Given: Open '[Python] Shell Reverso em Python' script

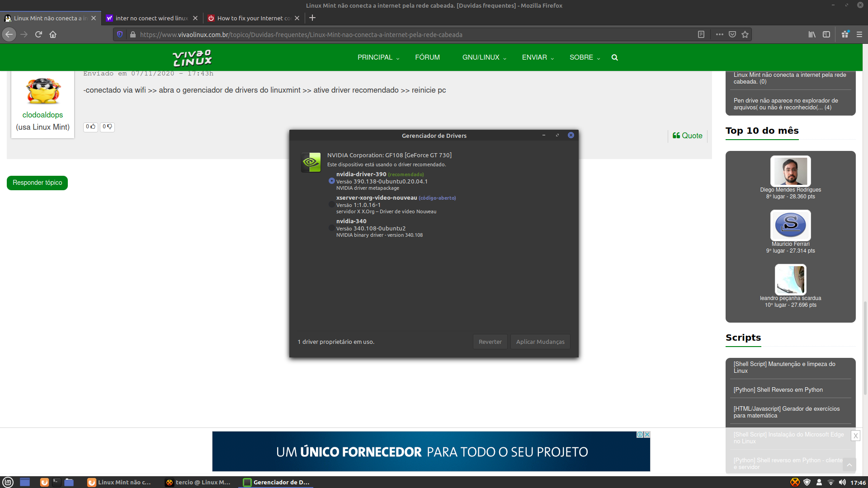Looking at the screenshot, I should 778,389.
